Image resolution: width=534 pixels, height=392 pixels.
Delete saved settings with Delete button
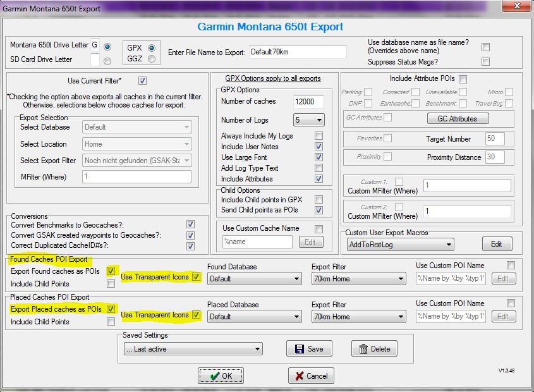374,349
